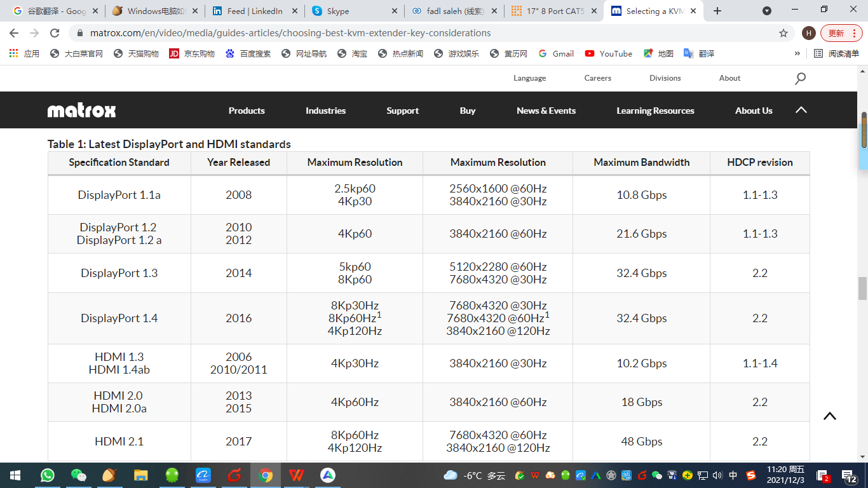Click the DisplayPort 1.4 table cell

[119, 318]
